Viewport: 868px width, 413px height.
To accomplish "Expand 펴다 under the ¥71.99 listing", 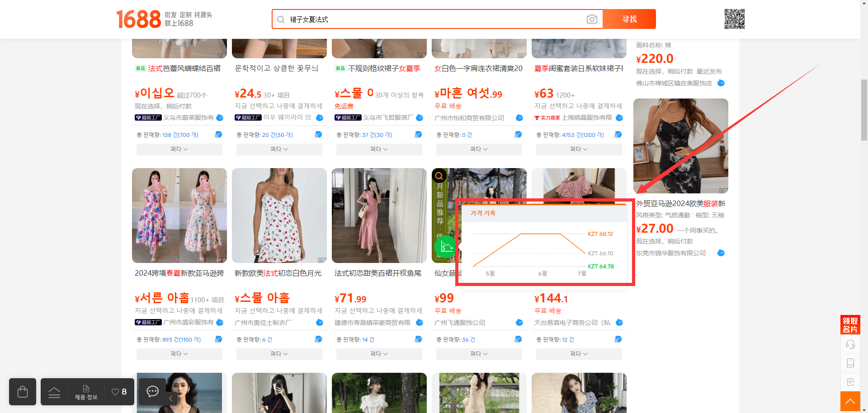I will pos(379,354).
